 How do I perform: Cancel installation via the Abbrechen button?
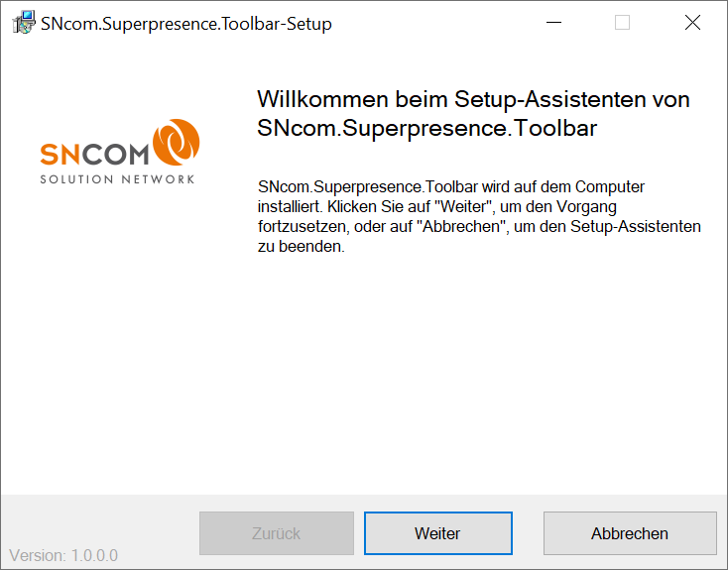(630, 533)
